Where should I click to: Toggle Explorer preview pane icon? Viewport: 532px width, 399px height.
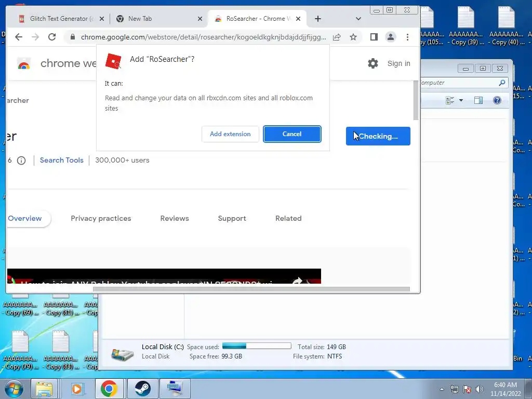[x=478, y=100]
